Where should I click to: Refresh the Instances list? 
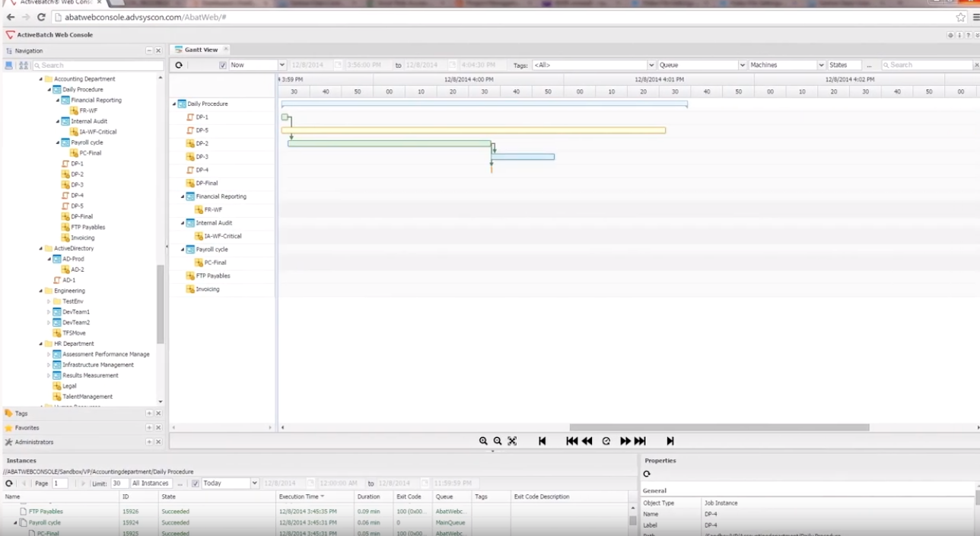pyautogui.click(x=9, y=483)
